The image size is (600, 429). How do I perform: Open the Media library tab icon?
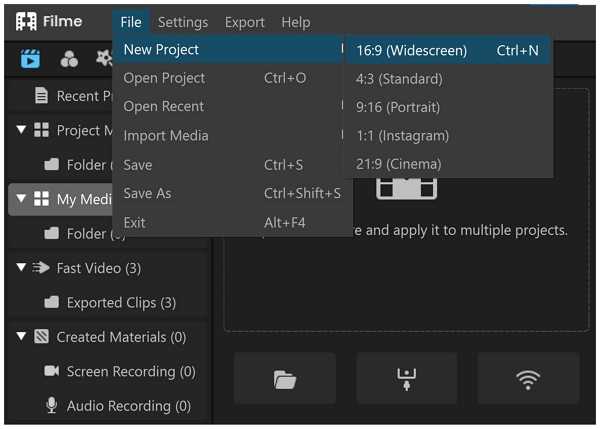[x=30, y=59]
